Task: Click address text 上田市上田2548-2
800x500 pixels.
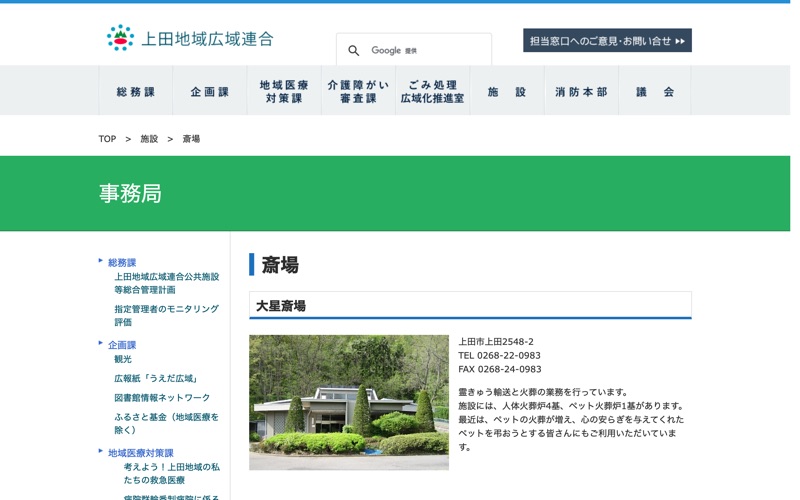Action: coord(496,342)
